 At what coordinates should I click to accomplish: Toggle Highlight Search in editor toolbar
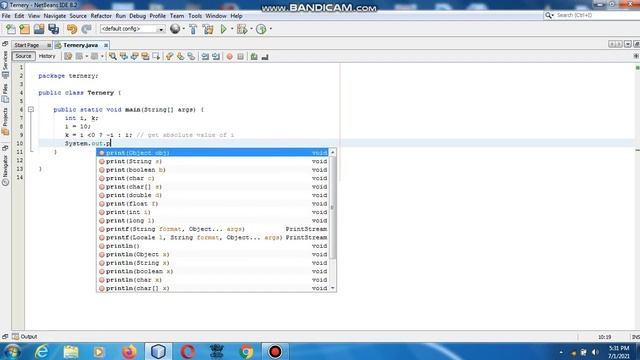pyautogui.click(x=145, y=56)
